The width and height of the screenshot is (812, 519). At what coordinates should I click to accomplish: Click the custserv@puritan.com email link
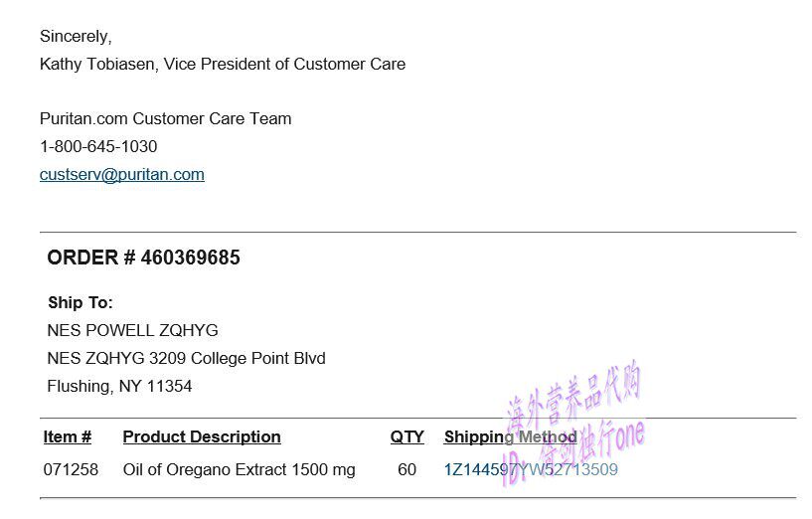click(122, 175)
